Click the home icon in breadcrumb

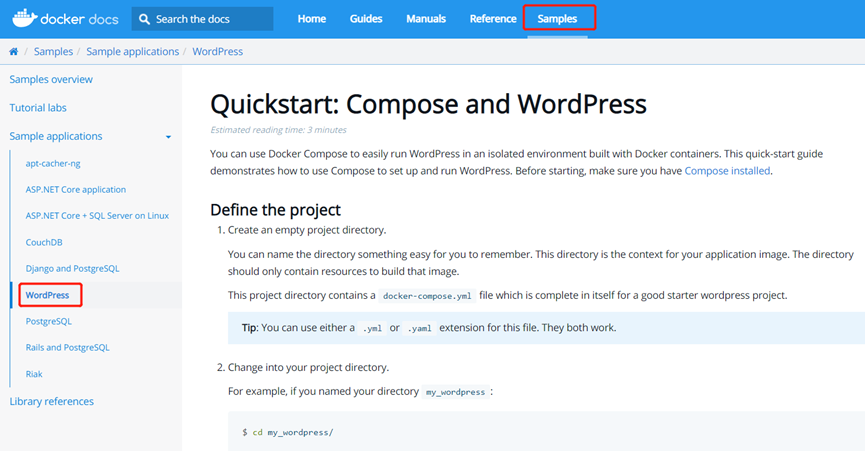[14, 51]
